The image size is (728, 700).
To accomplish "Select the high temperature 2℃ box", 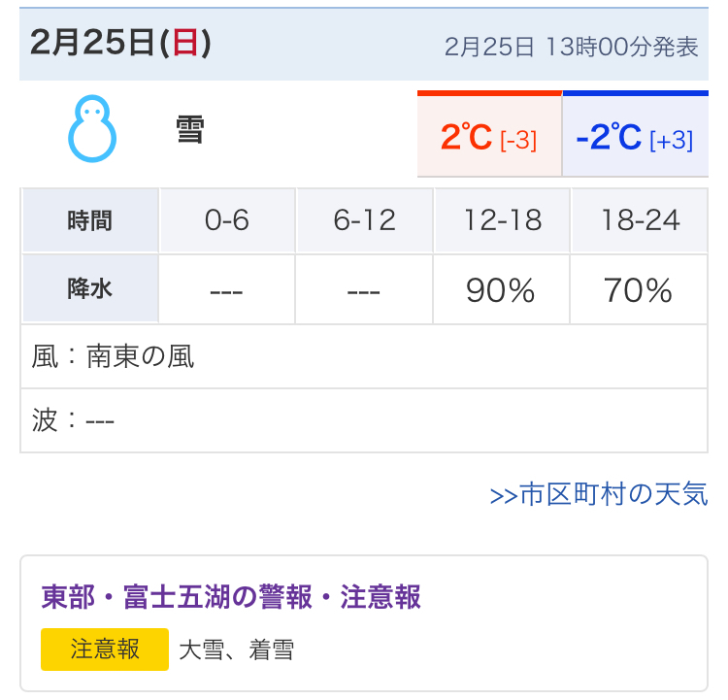I will 488,138.
